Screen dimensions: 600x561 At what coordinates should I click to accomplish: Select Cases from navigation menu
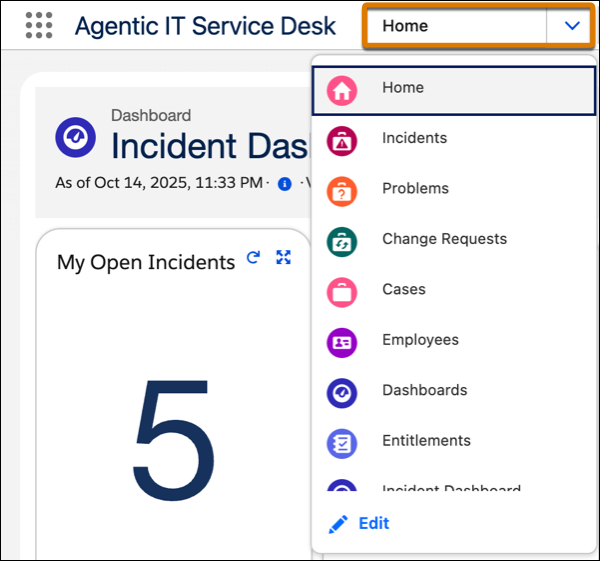(x=454, y=292)
